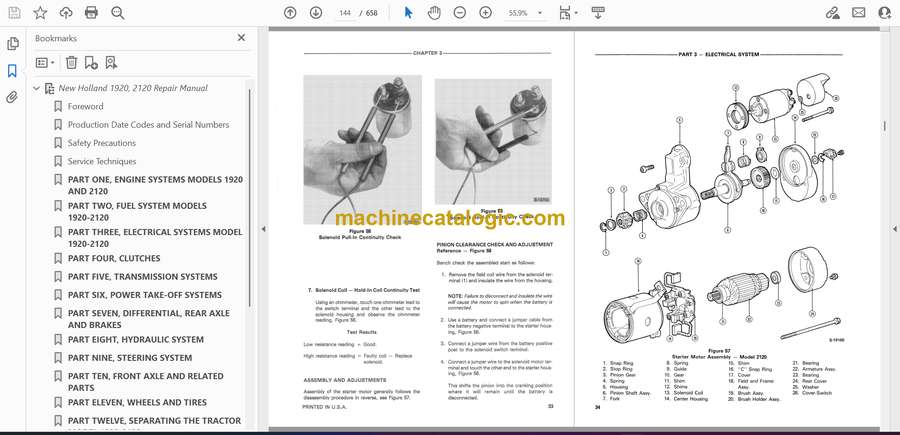Go to PART TWO, FUEL SYSTEM bookmark
Screen dimensions: 900x435
coord(137,212)
